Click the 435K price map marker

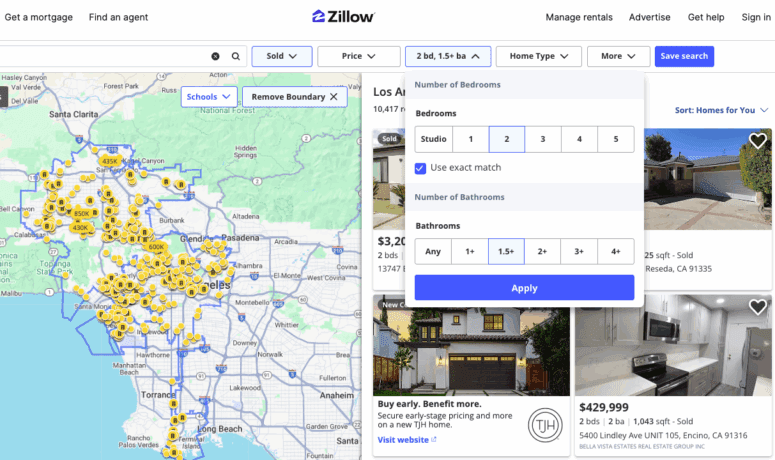coord(109,161)
